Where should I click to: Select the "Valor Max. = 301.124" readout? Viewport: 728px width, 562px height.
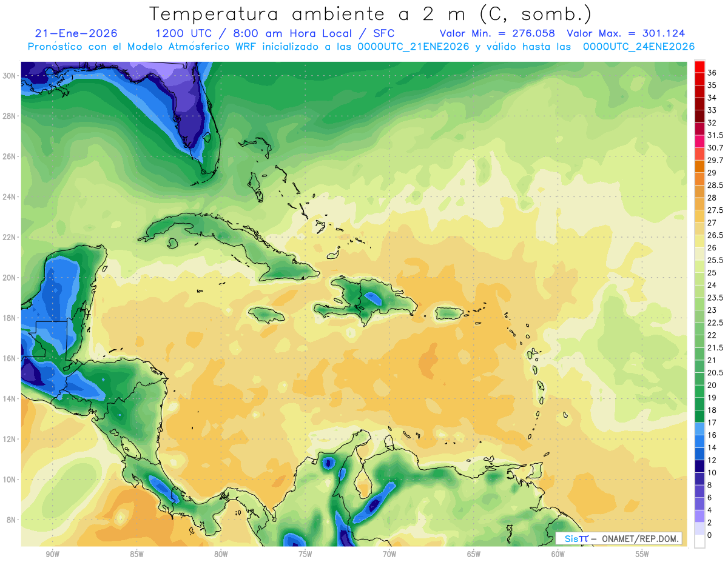tap(626, 33)
